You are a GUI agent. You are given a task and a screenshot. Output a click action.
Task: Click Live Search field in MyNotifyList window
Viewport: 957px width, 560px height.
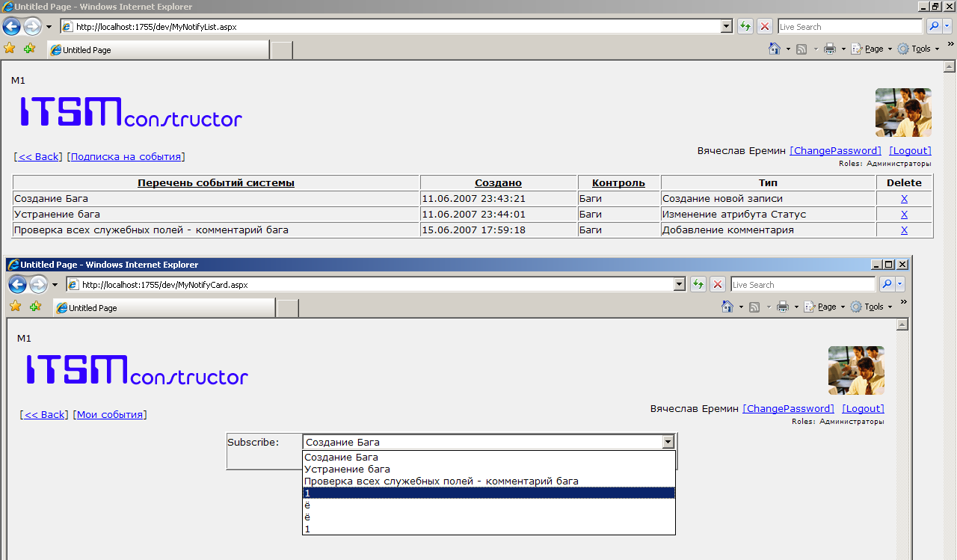pos(850,27)
